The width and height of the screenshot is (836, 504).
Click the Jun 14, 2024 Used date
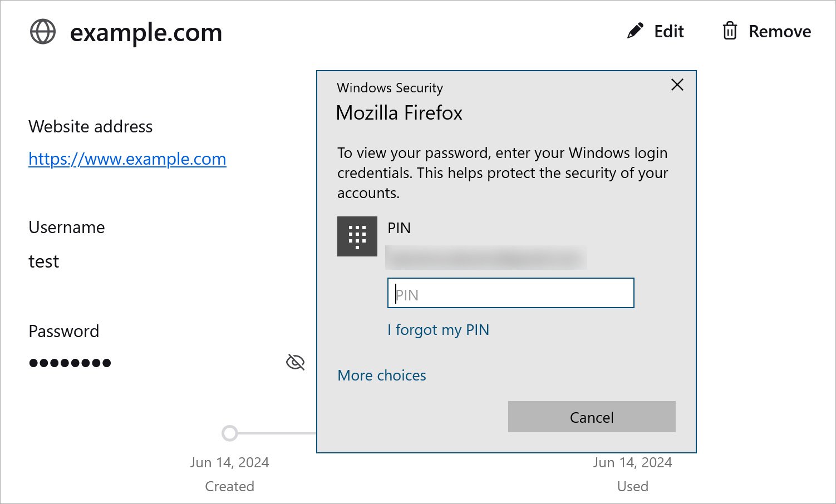(x=632, y=462)
